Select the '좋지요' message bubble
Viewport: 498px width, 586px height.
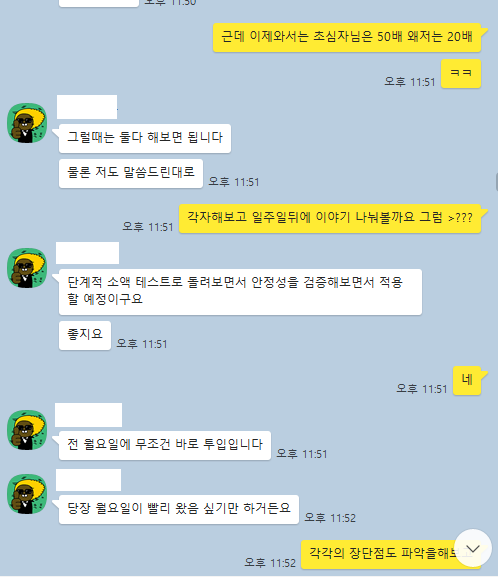[85, 335]
